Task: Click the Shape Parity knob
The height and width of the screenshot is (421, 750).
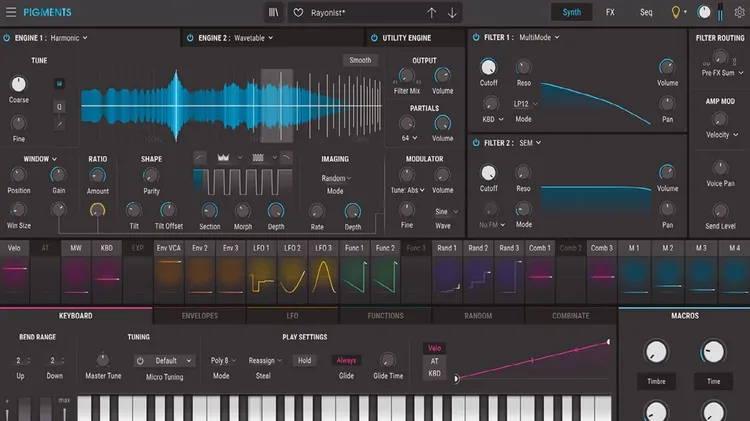Action: [x=151, y=176]
